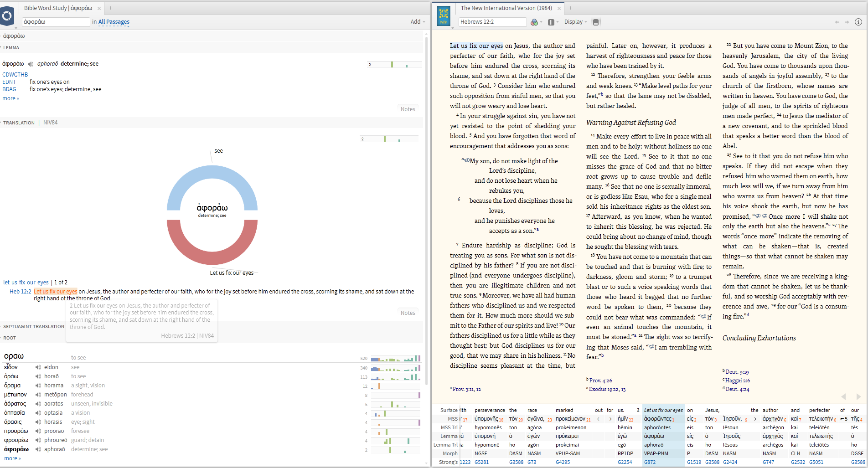This screenshot has height=468, width=868.
Task: Play audio for aphoraō in the Root list
Action: 38,449
